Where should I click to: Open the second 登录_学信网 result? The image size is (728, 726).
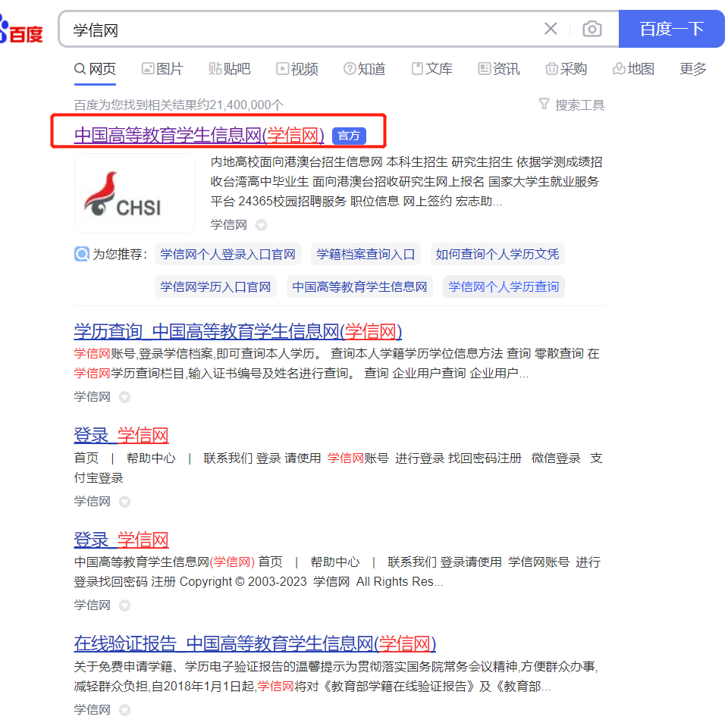pyautogui.click(x=121, y=540)
